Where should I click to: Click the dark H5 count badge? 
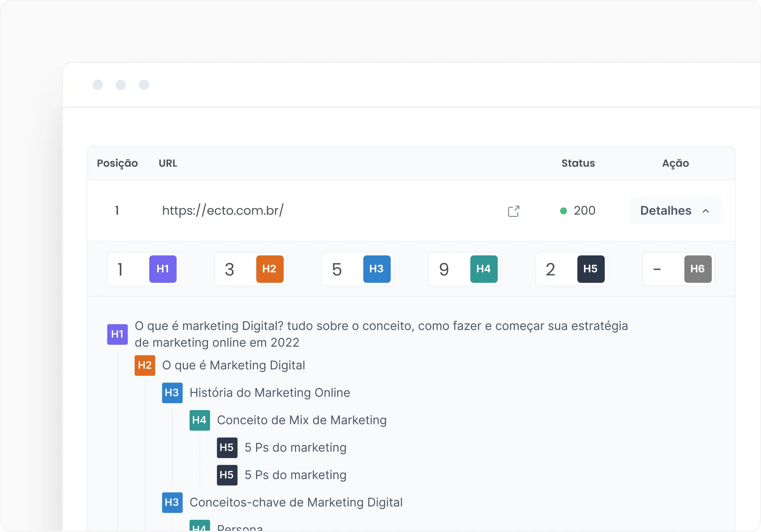click(591, 269)
